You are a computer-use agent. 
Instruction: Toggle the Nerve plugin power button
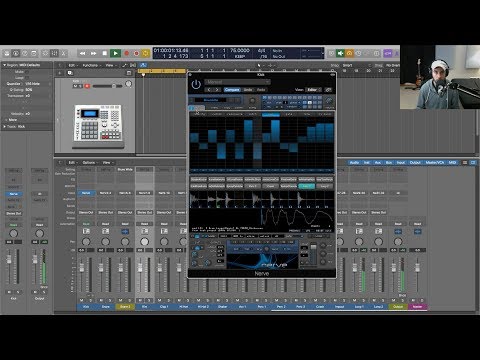(x=196, y=85)
